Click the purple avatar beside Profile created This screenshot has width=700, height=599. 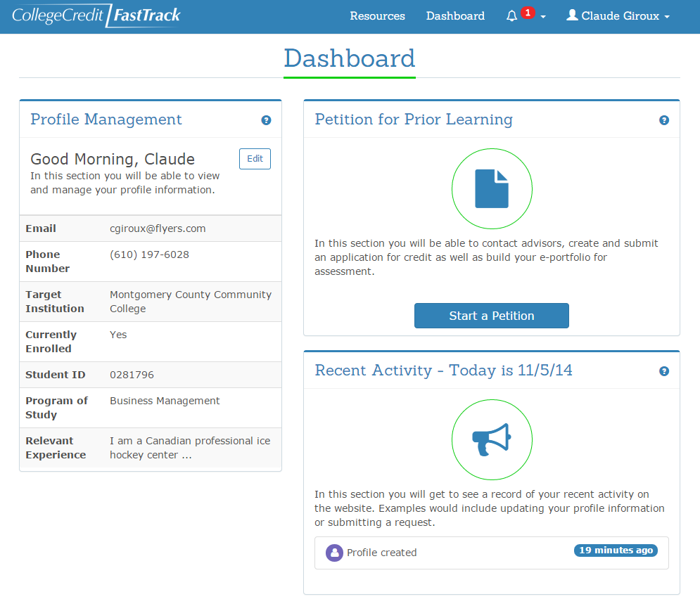pyautogui.click(x=334, y=553)
